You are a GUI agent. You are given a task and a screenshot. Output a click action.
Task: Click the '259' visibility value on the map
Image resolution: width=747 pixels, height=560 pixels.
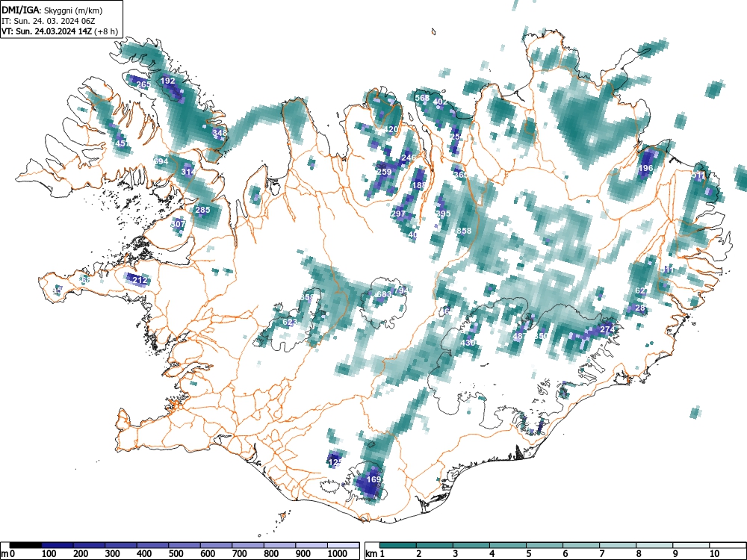(x=385, y=172)
